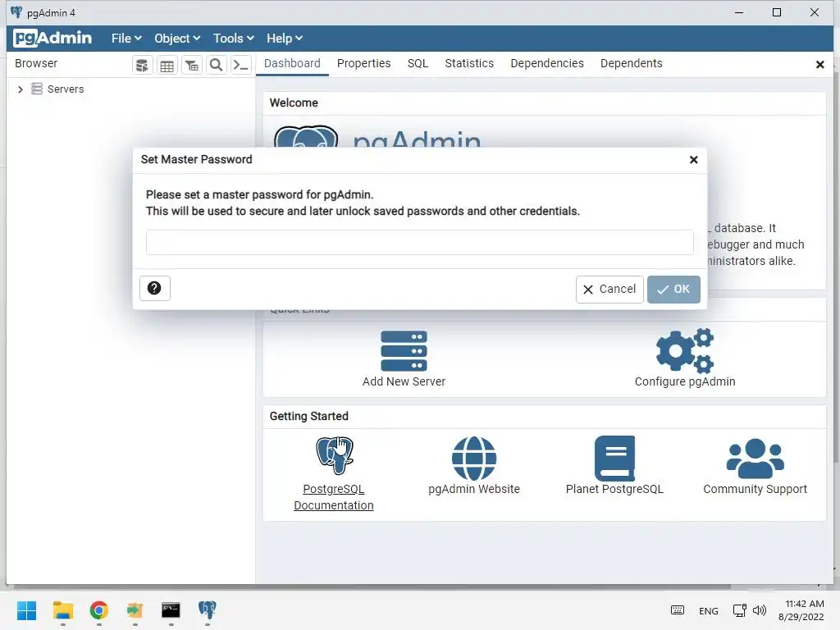Open the File dropdown menu
This screenshot has height=630, width=840.
pos(126,39)
